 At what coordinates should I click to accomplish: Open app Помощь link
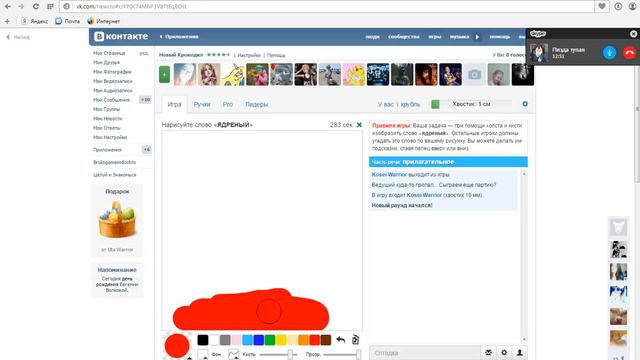[x=276, y=55]
